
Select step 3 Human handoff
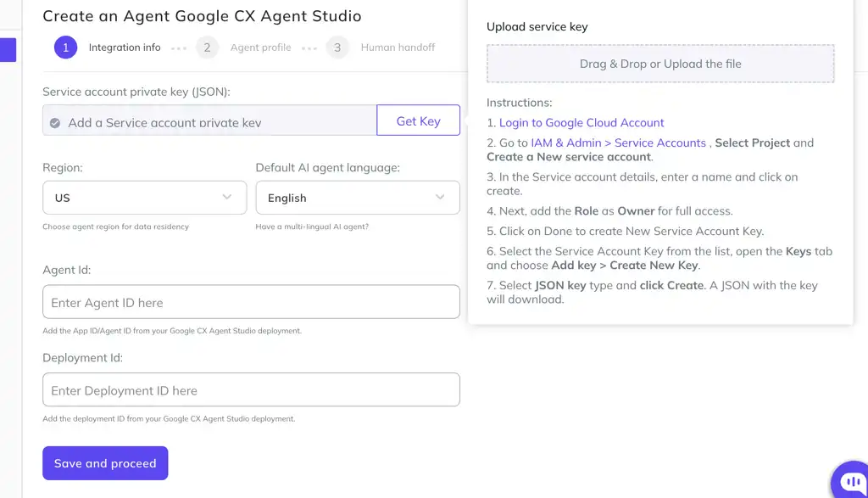pos(381,48)
